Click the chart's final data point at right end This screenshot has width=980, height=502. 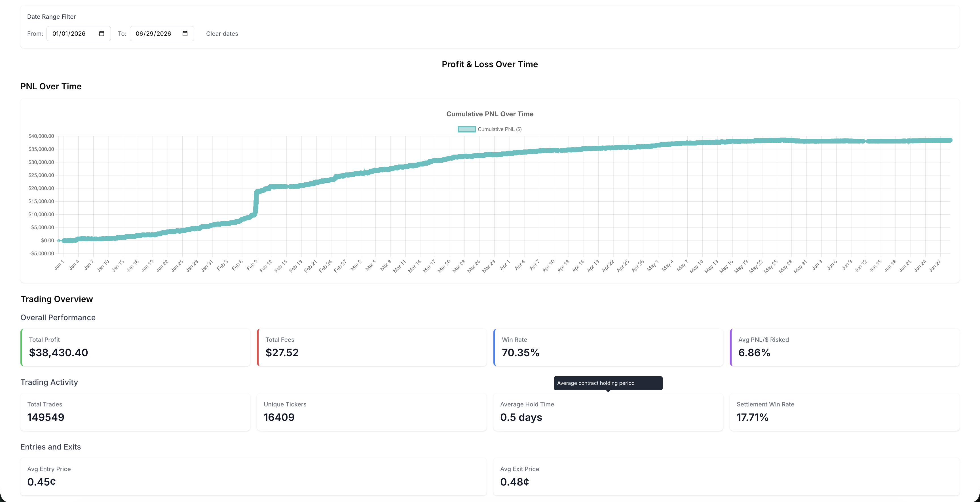tap(950, 140)
